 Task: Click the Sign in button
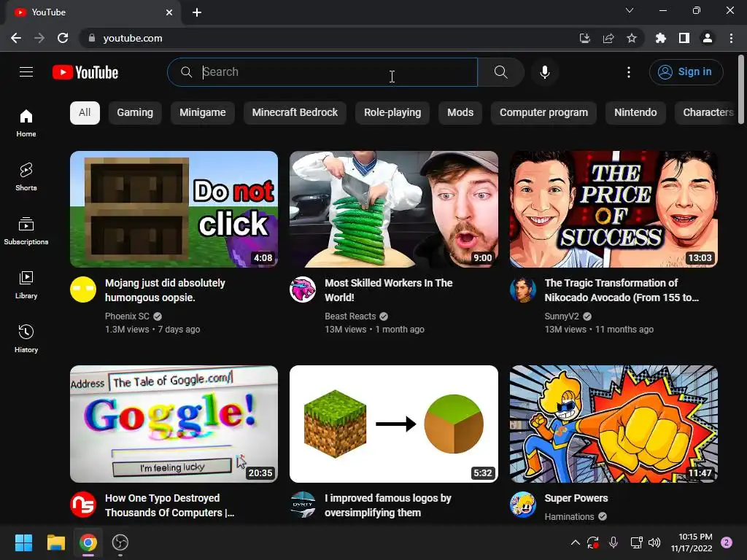(686, 72)
